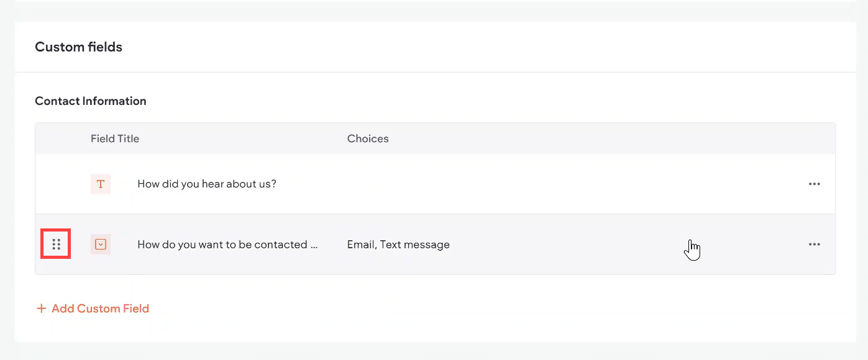
Task: Click the table header's empty right side
Action: pyautogui.click(x=621, y=139)
